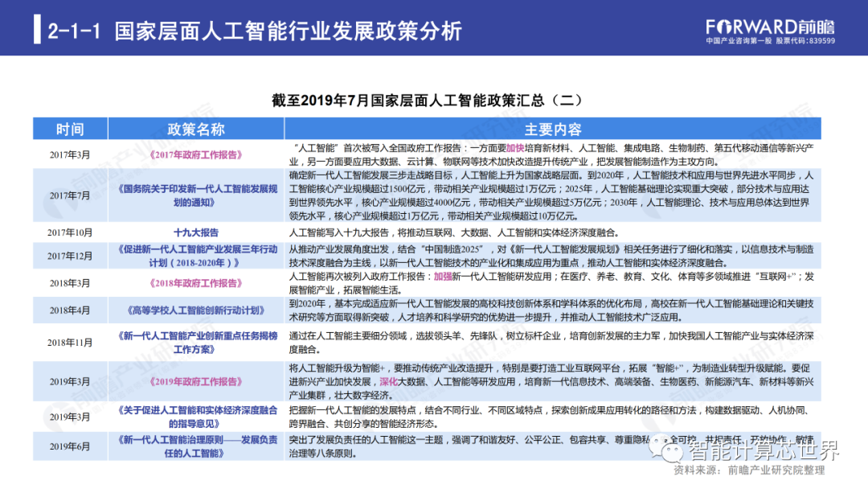Click policy name 《新一代人工智能产业创新重点任务揭榜工作方案》

[x=196, y=343]
